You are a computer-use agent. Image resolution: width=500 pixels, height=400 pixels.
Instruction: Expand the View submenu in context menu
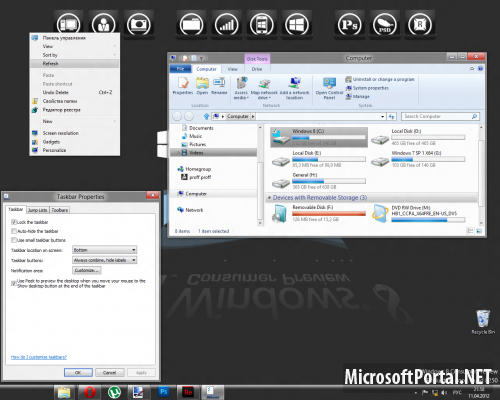pos(74,46)
